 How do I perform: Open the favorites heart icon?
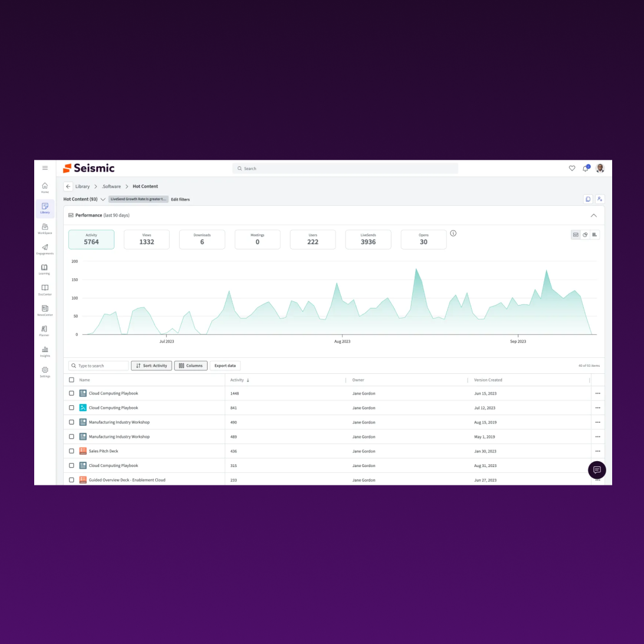point(571,169)
